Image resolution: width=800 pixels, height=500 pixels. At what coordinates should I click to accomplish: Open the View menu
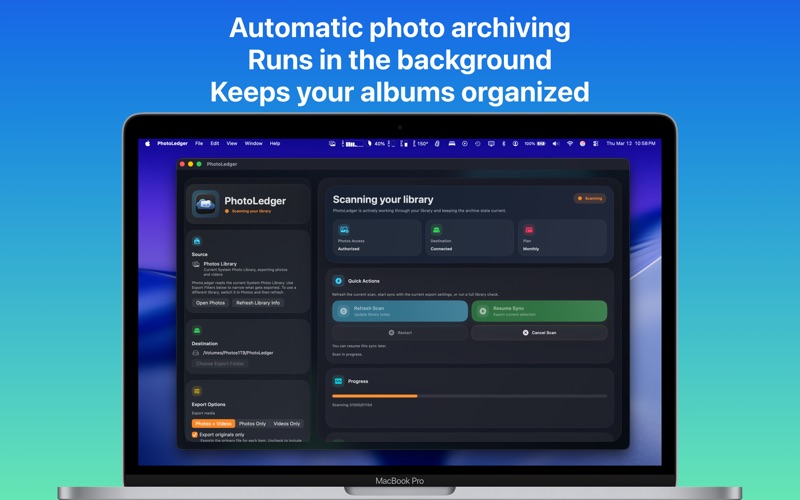pyautogui.click(x=232, y=144)
